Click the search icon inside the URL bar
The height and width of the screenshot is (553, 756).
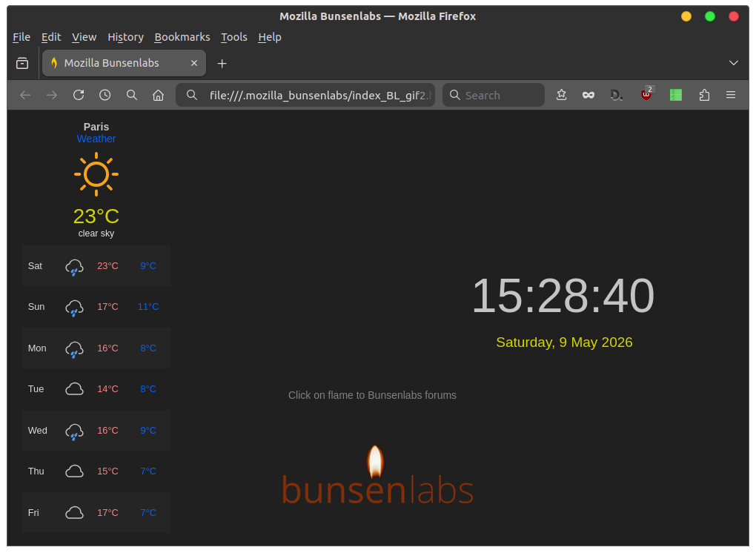coord(192,95)
